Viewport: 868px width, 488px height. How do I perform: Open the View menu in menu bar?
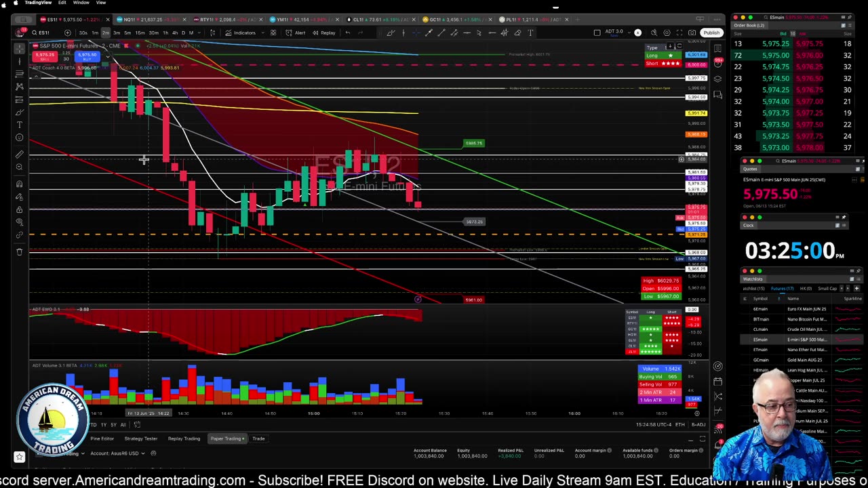coord(100,3)
